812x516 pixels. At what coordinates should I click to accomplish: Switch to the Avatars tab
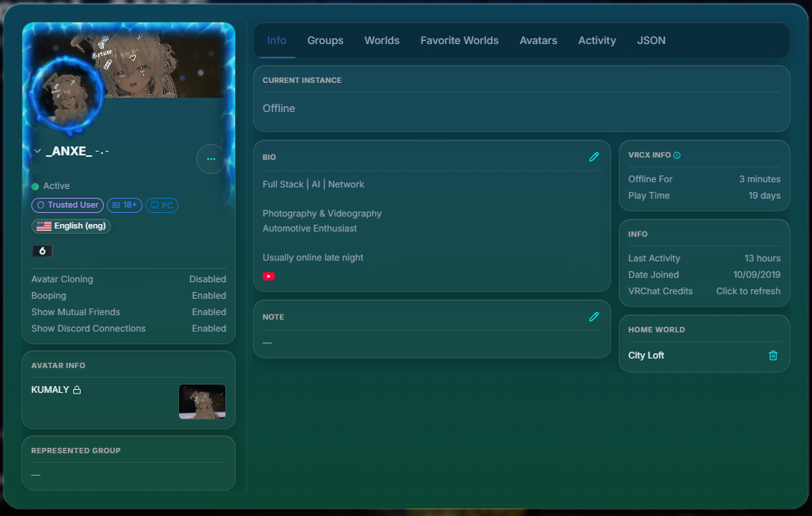point(539,40)
